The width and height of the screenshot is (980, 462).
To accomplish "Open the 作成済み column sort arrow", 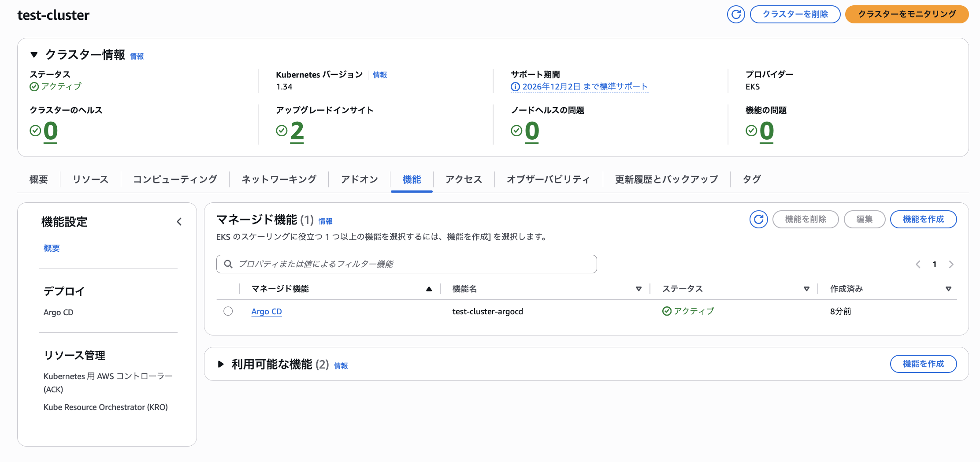I will (x=948, y=289).
